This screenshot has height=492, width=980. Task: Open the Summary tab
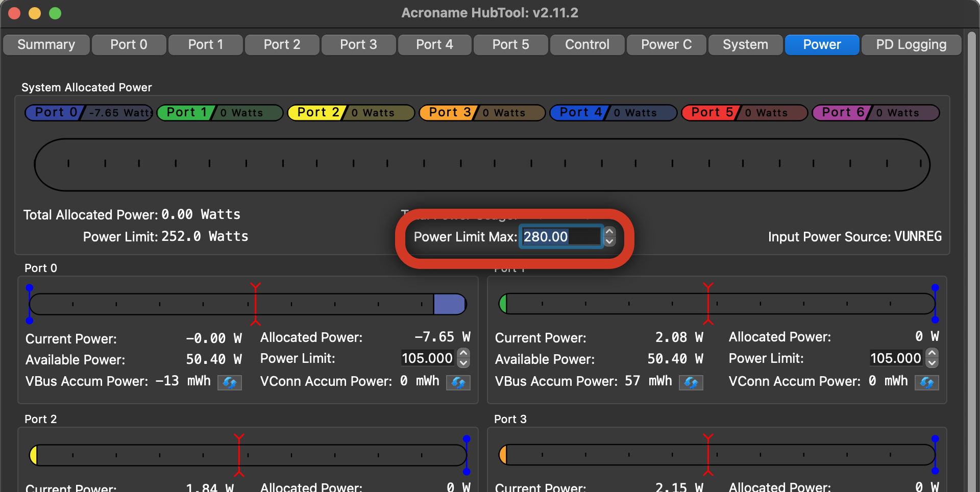tap(46, 44)
